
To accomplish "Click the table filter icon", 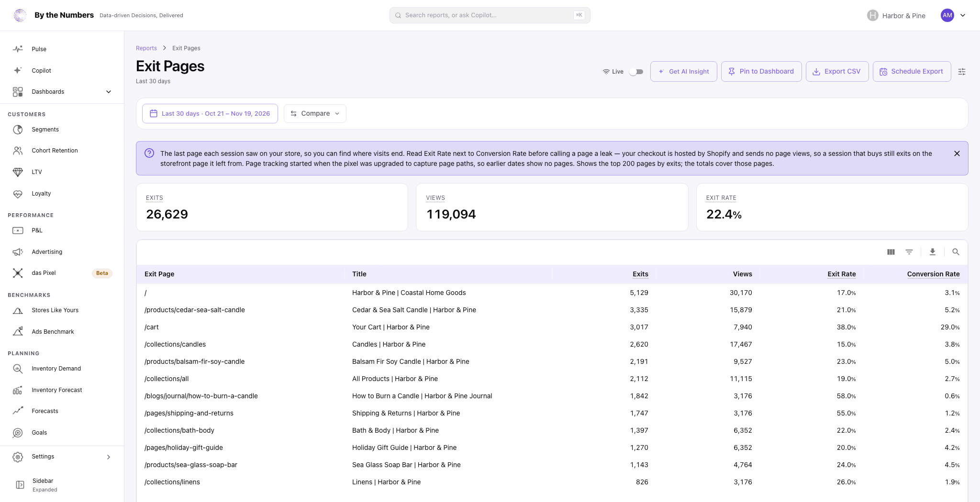I will click(x=909, y=252).
